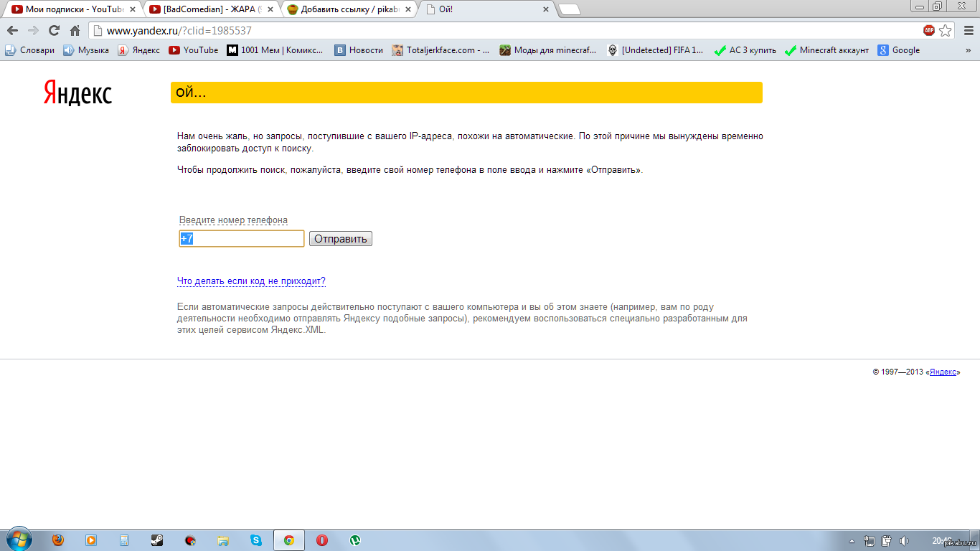Open the power battery tray icon
This screenshot has height=551, width=980.
(887, 541)
